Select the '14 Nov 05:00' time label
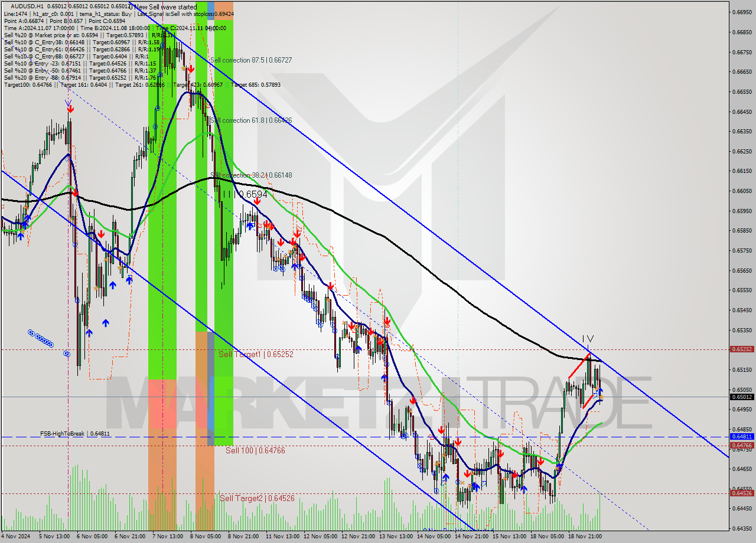 pyautogui.click(x=434, y=537)
